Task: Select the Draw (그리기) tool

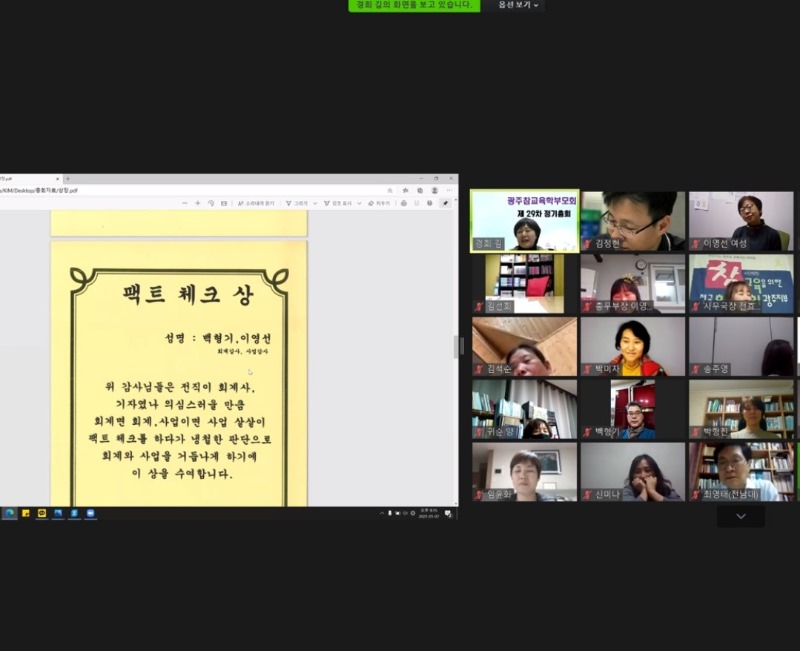Action: tap(296, 203)
